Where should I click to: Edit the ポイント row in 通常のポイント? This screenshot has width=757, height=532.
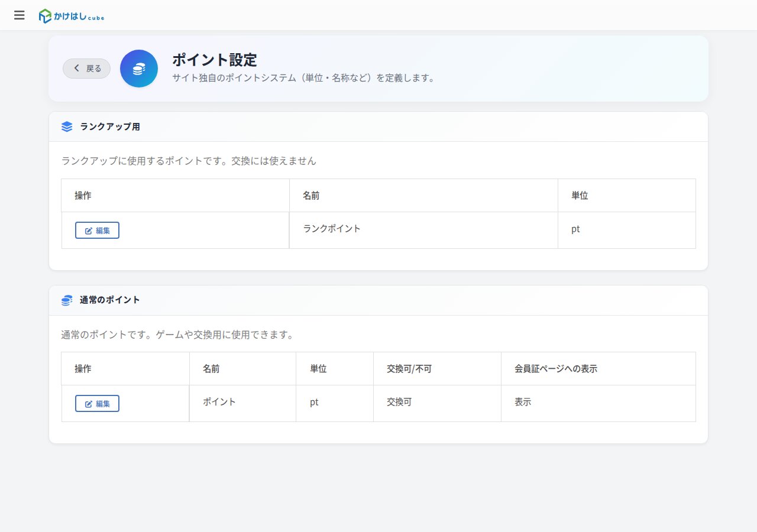tap(97, 404)
